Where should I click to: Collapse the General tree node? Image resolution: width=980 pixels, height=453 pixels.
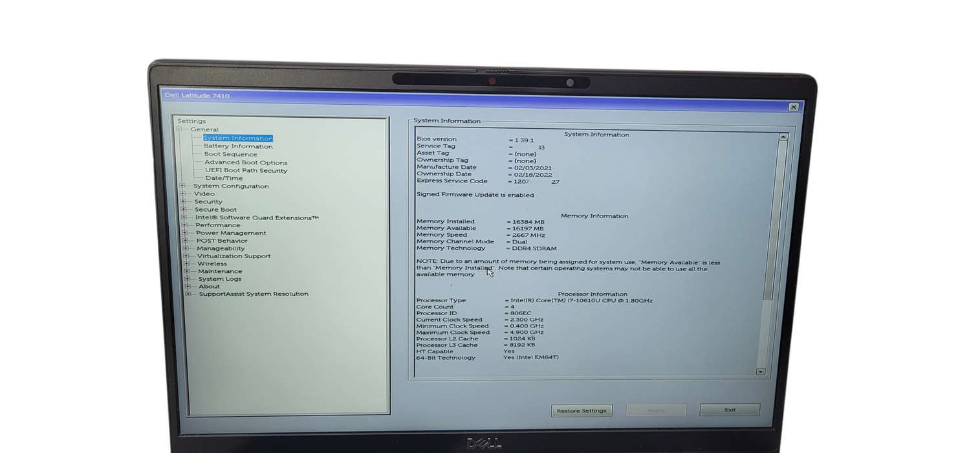(x=179, y=129)
